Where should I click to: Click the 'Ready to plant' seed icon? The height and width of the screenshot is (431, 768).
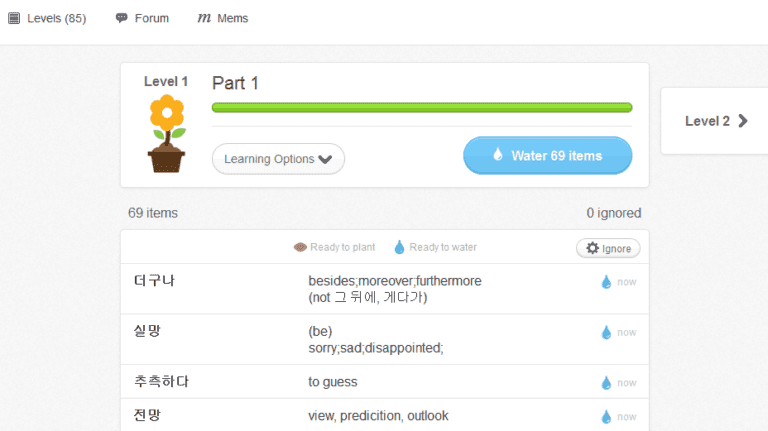point(300,247)
